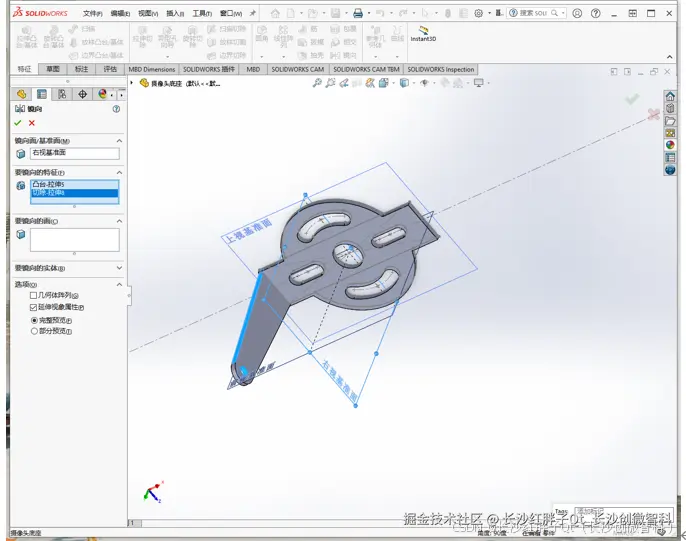Open the 插入 menu
Screen dimensions: 686x541
175,14
